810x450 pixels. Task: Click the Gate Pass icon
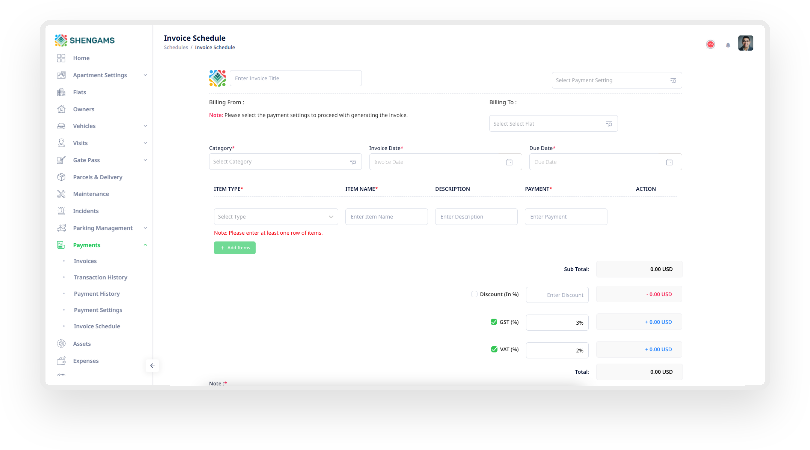tap(61, 160)
